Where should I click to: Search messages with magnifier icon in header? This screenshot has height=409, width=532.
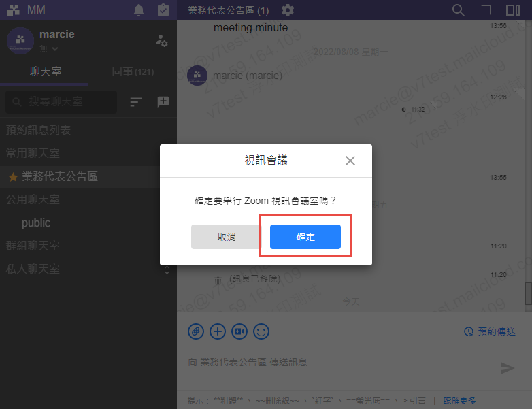pos(458,10)
